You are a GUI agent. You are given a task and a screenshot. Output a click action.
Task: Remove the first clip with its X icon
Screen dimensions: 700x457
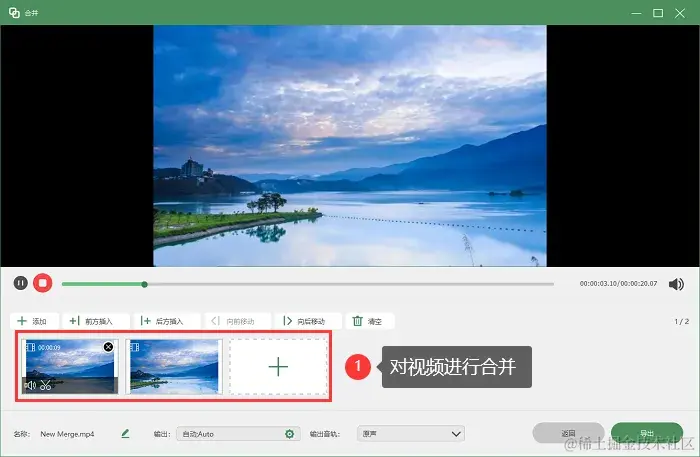[108, 347]
